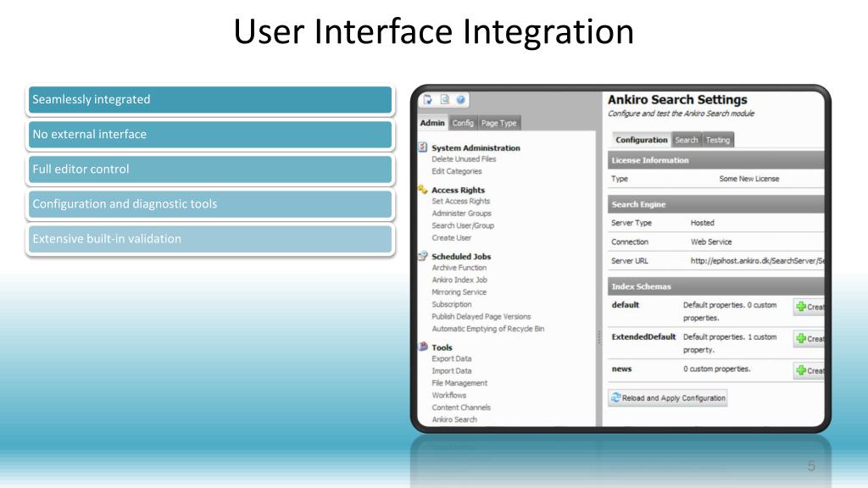Viewport: 868px width, 488px height.
Task: Switch to the Config tab
Action: [463, 123]
